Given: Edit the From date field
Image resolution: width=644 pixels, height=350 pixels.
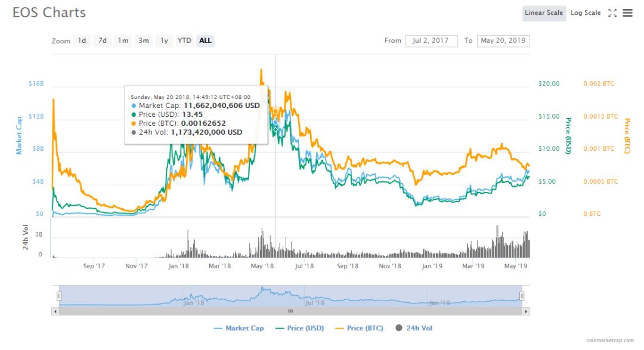Looking at the screenshot, I should pyautogui.click(x=431, y=41).
